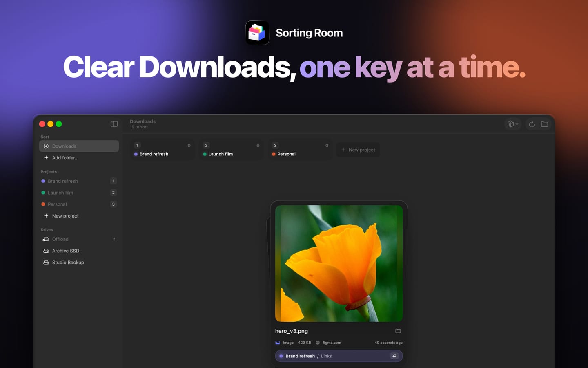Click the "429 KB" file size
The image size is (588, 368).
(x=305, y=343)
